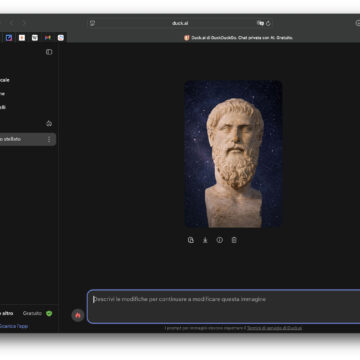
Task: Open the blue pinned tab icon
Action: [9, 38]
